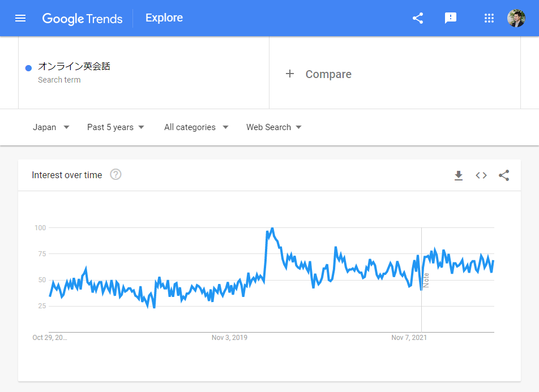Expand the All categories dropdown

pos(196,127)
